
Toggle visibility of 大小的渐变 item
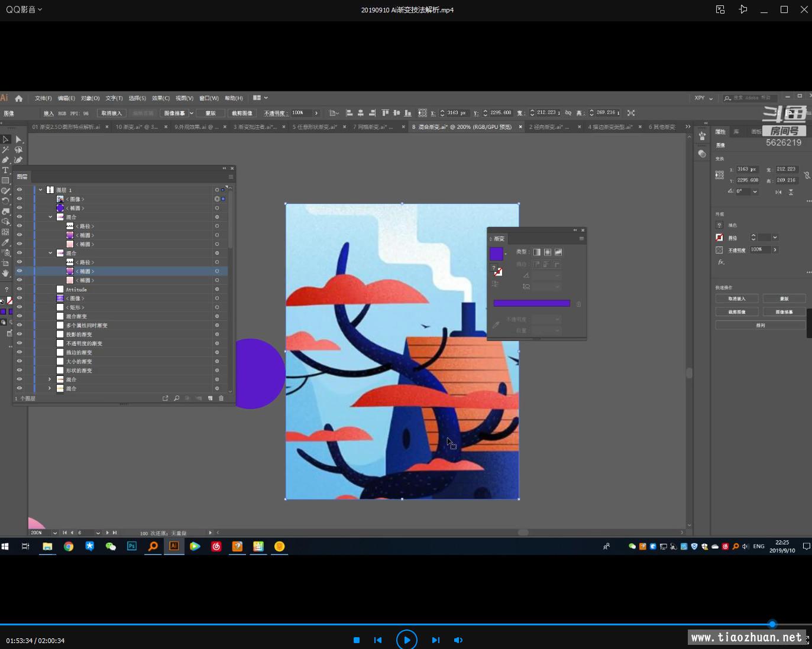click(x=20, y=361)
